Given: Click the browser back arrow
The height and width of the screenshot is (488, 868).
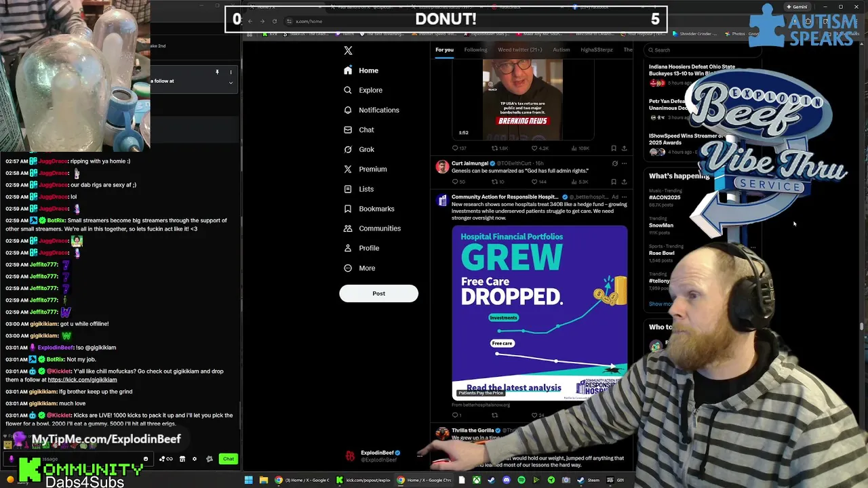Looking at the screenshot, I should [x=250, y=21].
